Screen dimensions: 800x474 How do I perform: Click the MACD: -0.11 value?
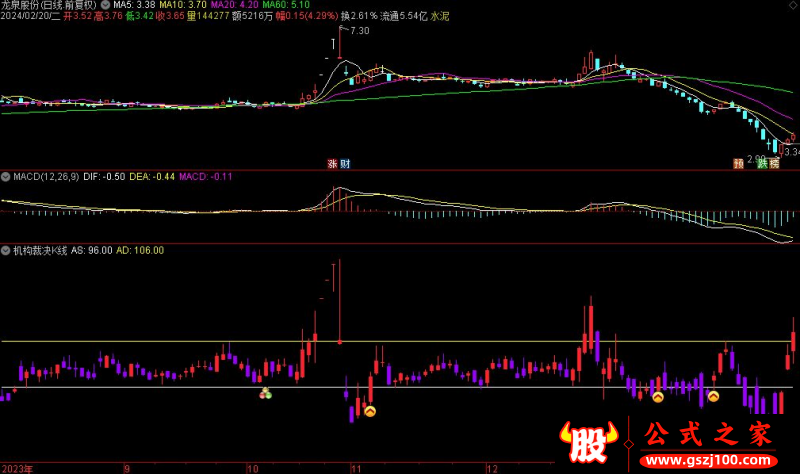click(206, 177)
